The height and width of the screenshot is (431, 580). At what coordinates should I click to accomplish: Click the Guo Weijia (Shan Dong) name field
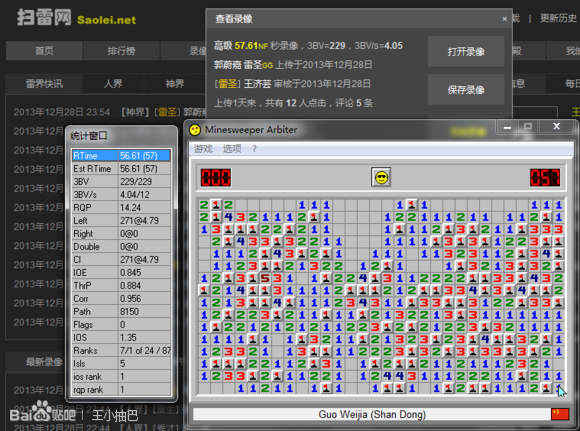click(x=372, y=414)
